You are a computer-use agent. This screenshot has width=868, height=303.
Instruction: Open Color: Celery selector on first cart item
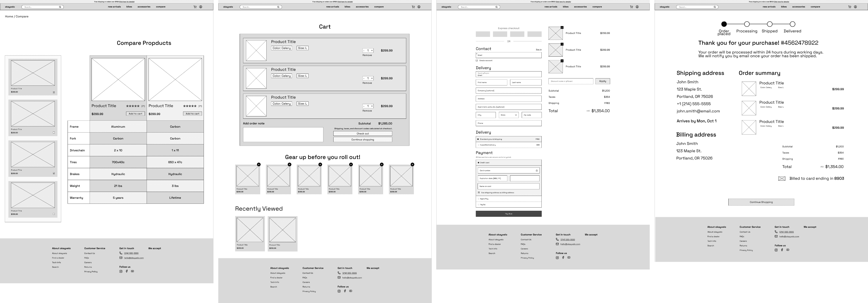click(x=281, y=48)
